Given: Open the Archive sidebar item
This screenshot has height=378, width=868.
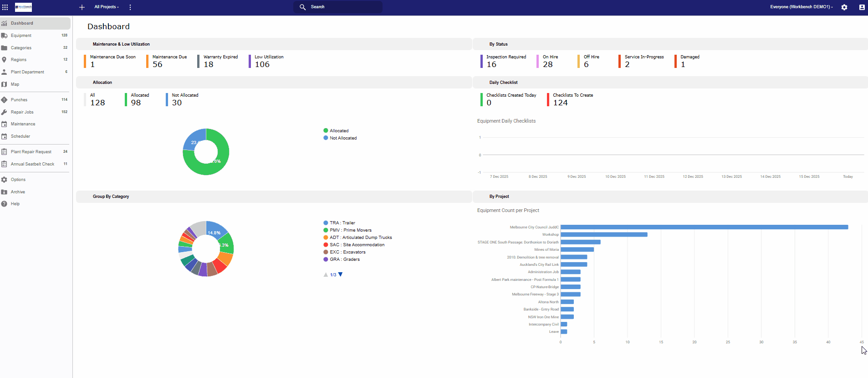Looking at the screenshot, I should (35, 192).
